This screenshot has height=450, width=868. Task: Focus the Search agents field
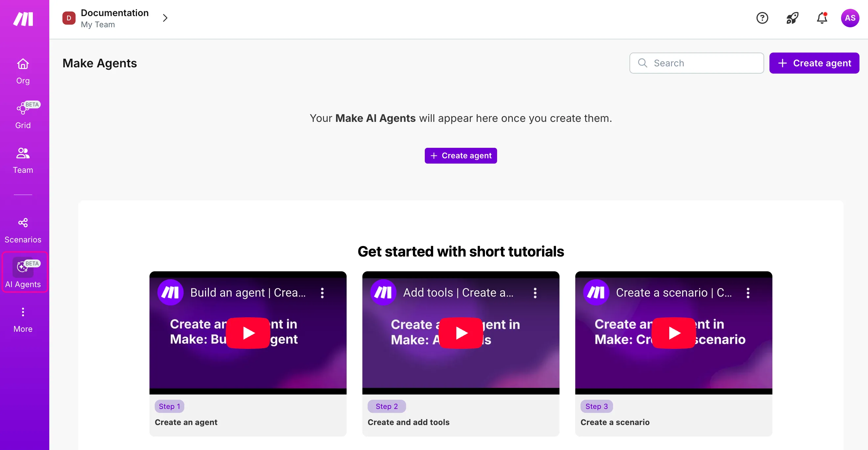697,63
